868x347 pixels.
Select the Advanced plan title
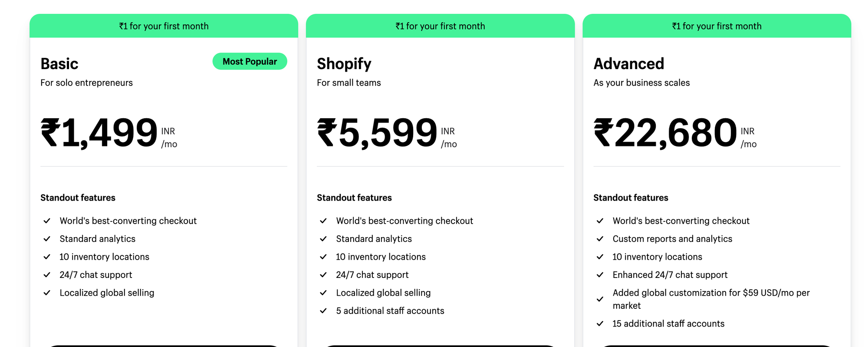629,63
